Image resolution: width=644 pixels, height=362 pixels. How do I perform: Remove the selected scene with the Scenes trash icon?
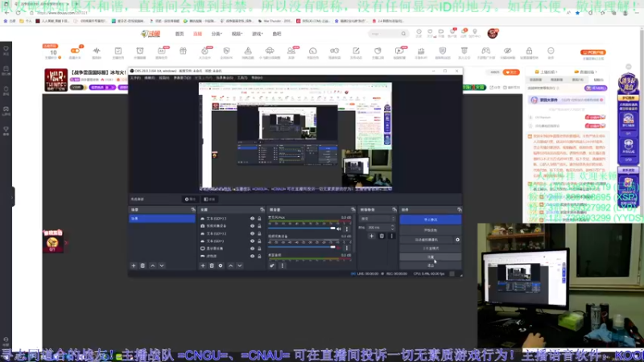142,266
